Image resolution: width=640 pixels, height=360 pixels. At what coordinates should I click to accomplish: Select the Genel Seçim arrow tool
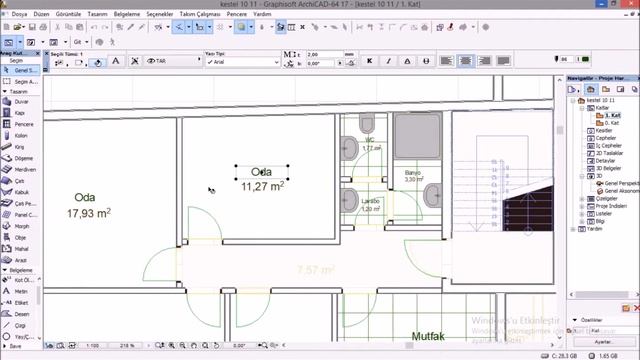click(x=20, y=70)
